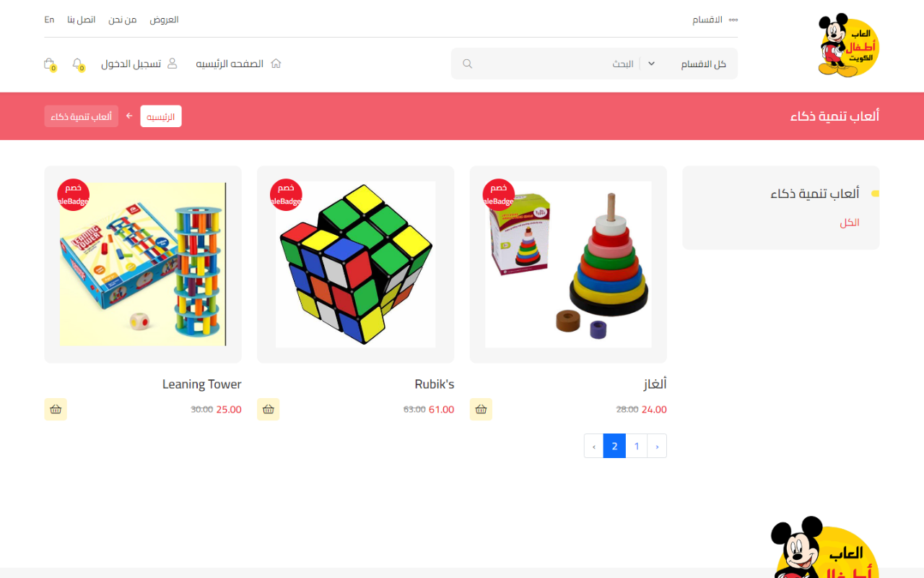The height and width of the screenshot is (578, 924).
Task: Go to pagination page 1
Action: pyautogui.click(x=637, y=446)
